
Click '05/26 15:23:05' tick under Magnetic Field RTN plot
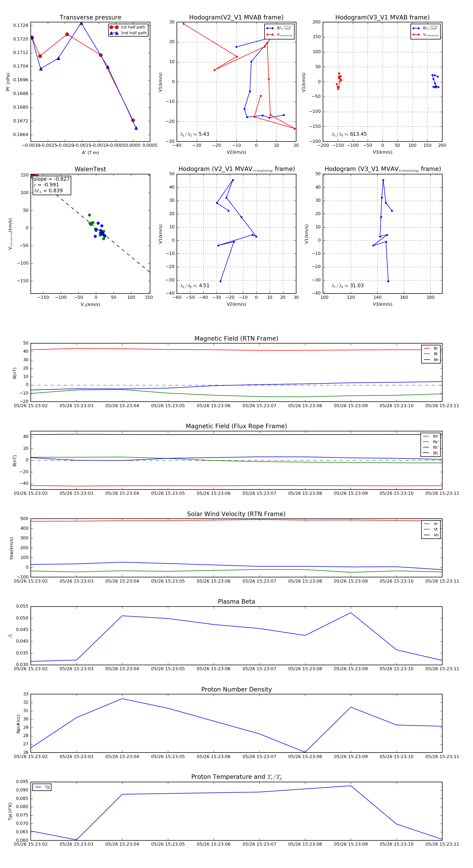pos(168,406)
